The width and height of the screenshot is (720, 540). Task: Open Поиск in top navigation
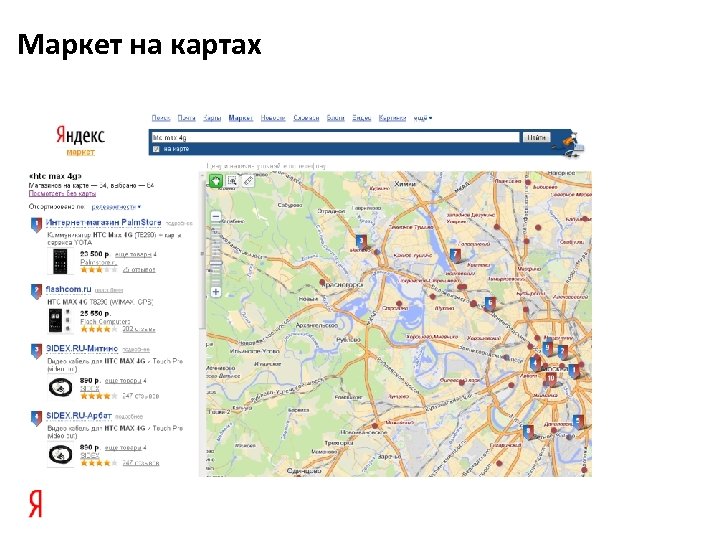pos(161,118)
